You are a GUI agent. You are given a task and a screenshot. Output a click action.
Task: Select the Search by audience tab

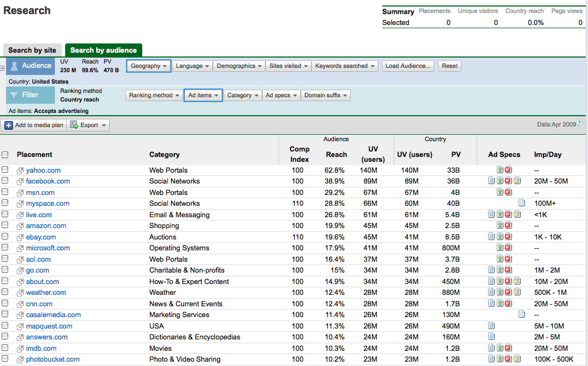[103, 51]
